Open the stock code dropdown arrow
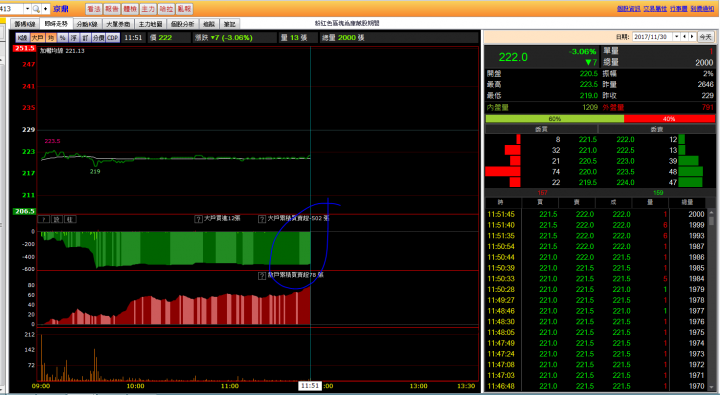Image resolution: width=720 pixels, height=395 pixels. coord(27,9)
